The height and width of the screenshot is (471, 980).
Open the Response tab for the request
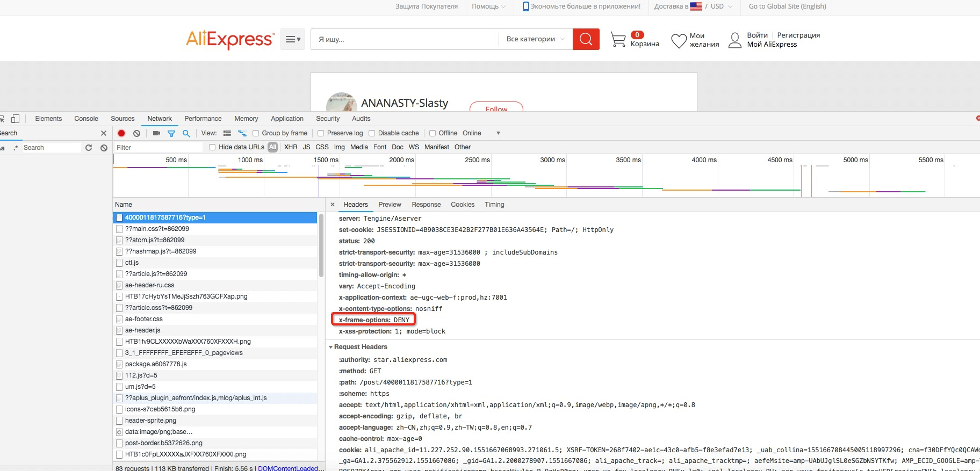point(426,205)
